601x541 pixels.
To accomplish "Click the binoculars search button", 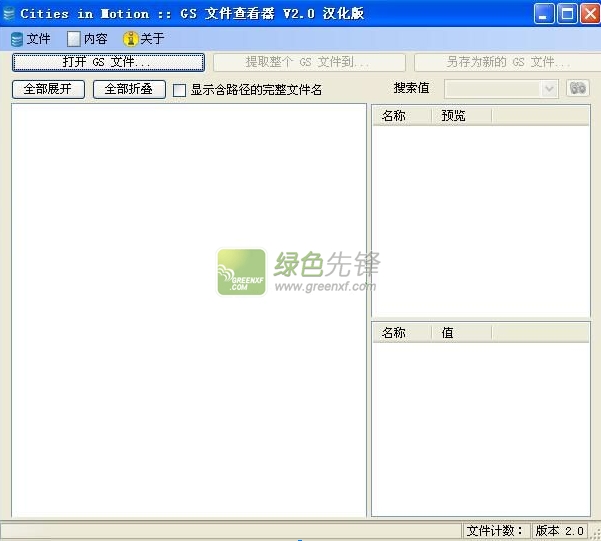I will click(x=578, y=88).
